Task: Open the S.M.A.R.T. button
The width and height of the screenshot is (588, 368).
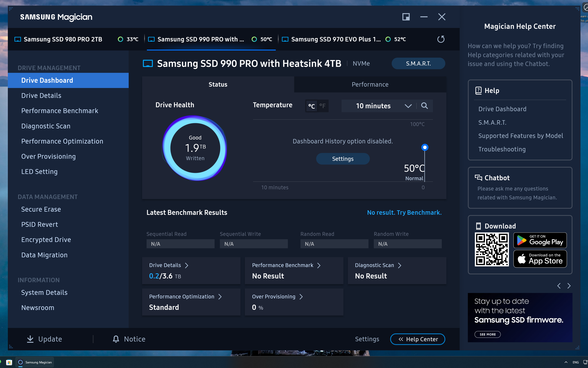Action: pyautogui.click(x=418, y=64)
